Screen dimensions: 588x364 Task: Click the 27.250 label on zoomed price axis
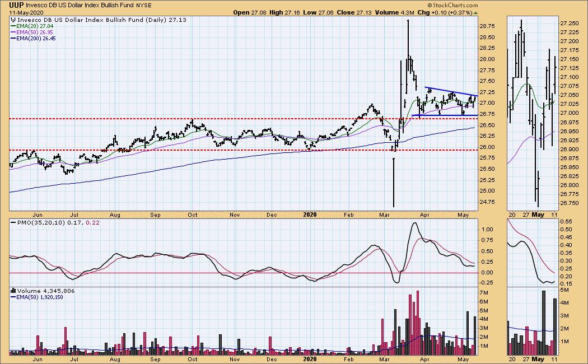[x=570, y=24]
